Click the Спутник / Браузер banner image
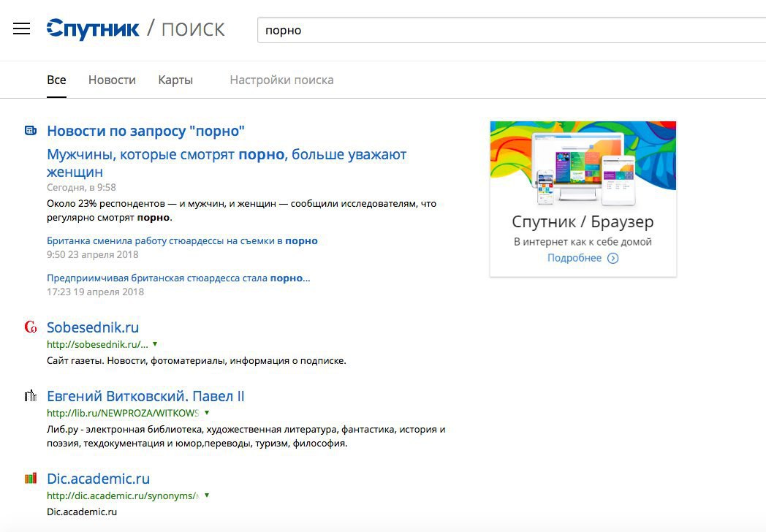766x532 pixels. (x=583, y=163)
